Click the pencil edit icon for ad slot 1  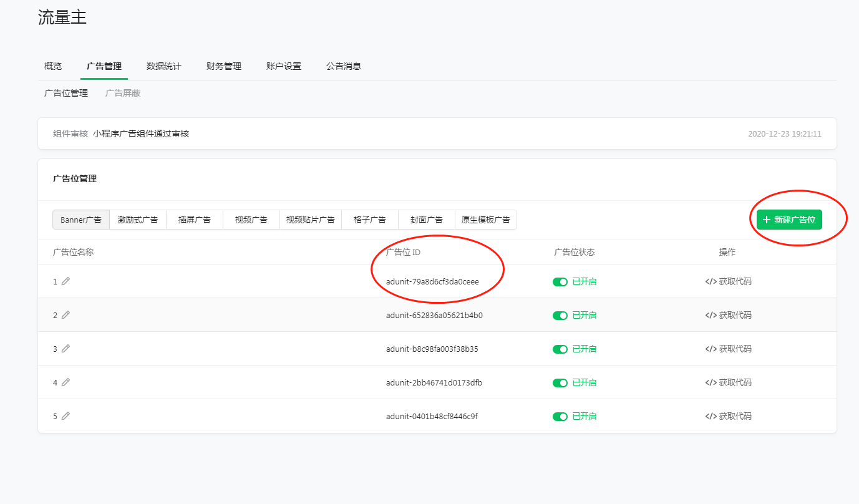(66, 281)
